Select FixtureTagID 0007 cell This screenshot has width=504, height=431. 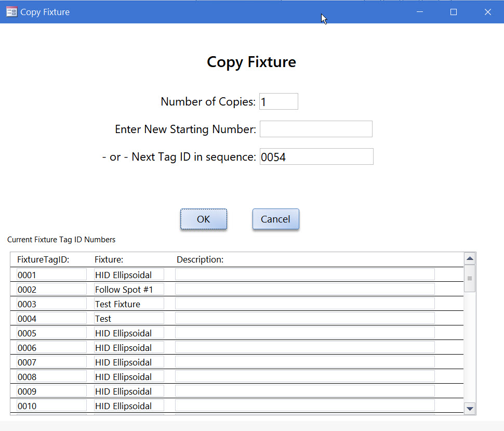(51, 362)
